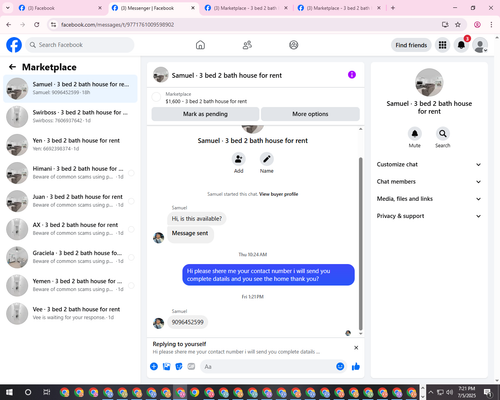Click Samuel's large listing thumbnail in details panel

click(x=429, y=82)
